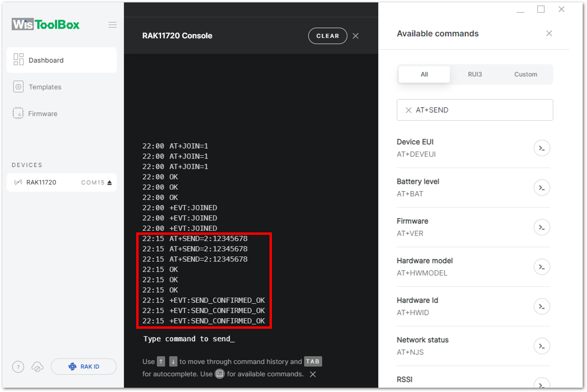Switch to the RUI3 commands tab
This screenshot has height=392, width=587.
(475, 74)
